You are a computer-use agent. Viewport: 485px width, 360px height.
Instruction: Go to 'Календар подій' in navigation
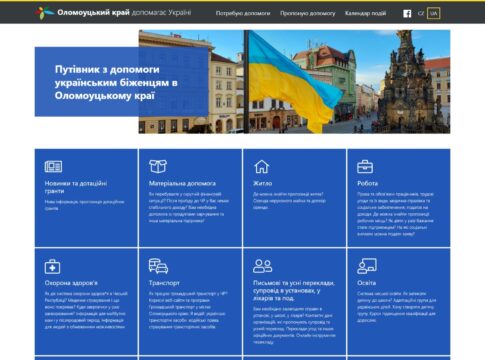click(365, 13)
